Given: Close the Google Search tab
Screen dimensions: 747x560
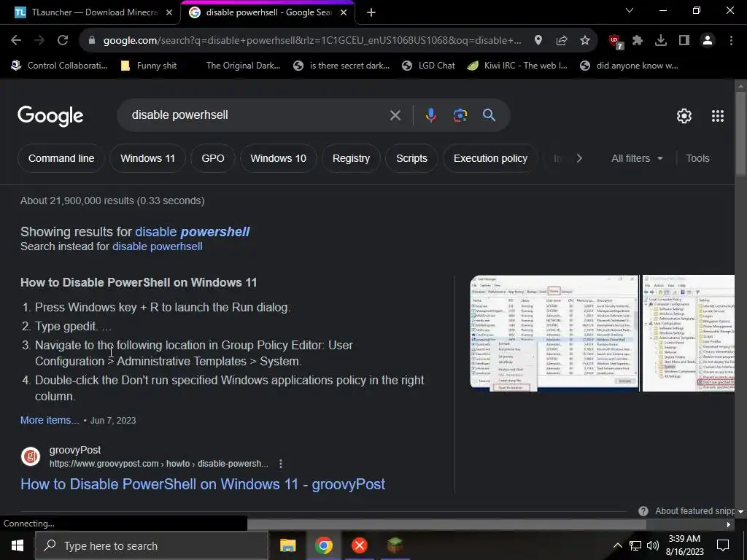Looking at the screenshot, I should (344, 13).
